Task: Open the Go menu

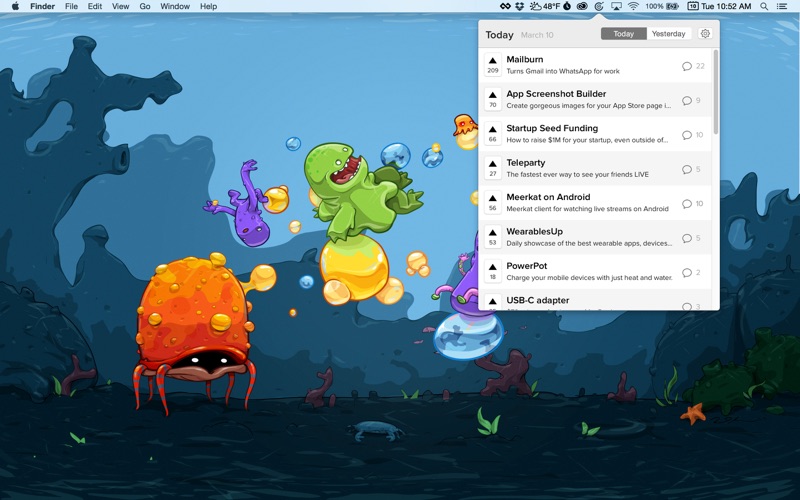Action: pyautogui.click(x=145, y=6)
